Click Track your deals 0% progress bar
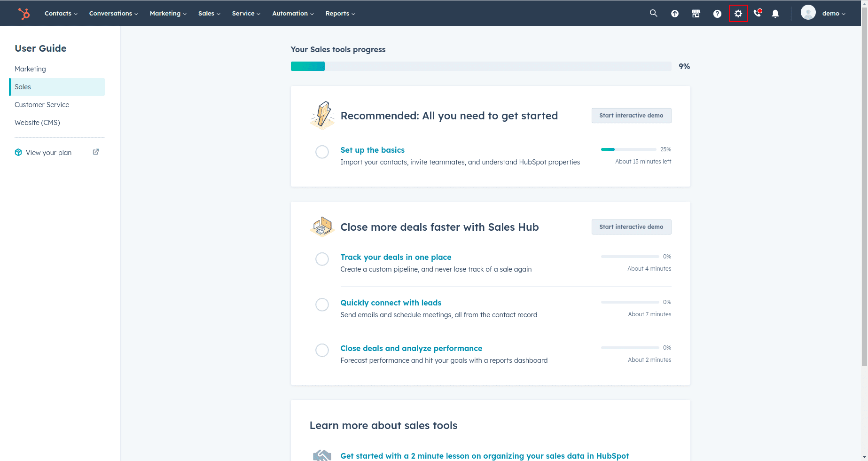The height and width of the screenshot is (461, 868). coord(630,257)
